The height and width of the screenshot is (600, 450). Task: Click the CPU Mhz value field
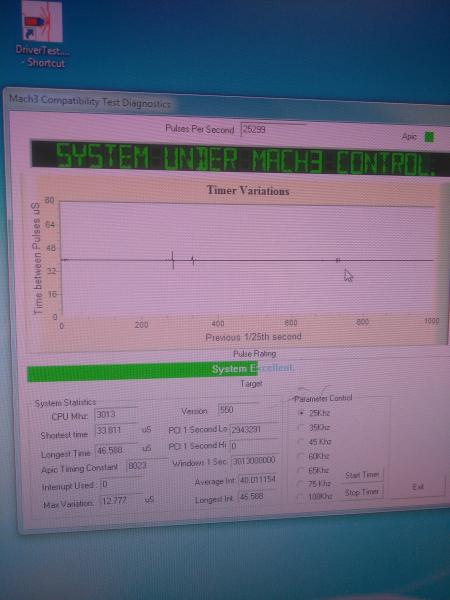click(x=116, y=415)
